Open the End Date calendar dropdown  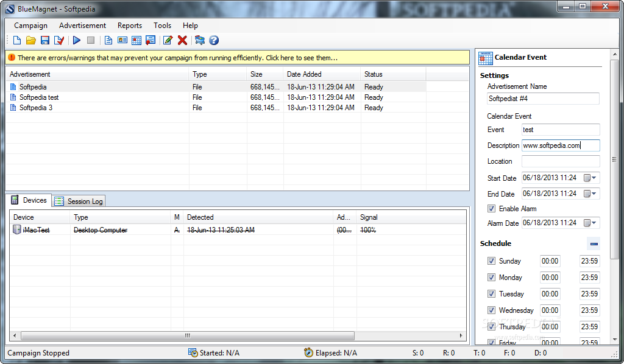pyautogui.click(x=590, y=194)
